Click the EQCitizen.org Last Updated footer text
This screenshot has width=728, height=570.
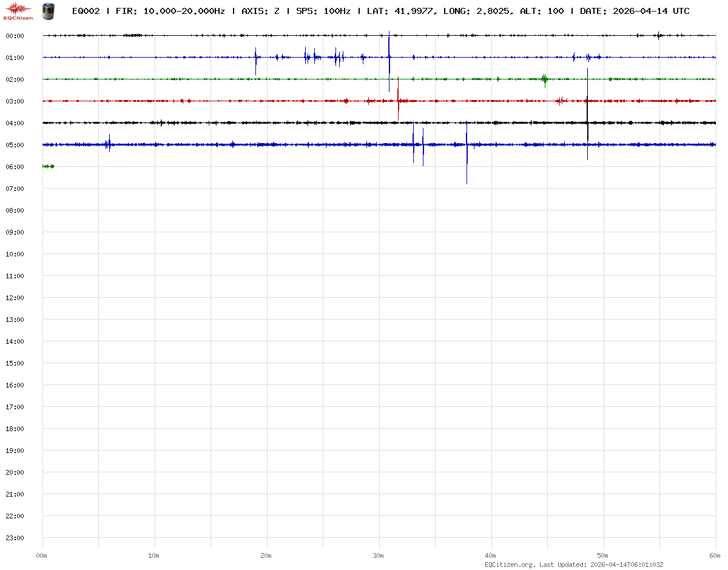point(573,565)
